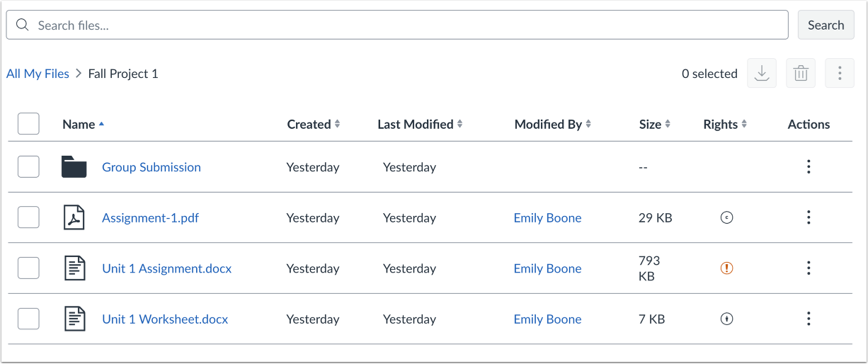868x364 pixels.
Task: Click the trash delete icon
Action: click(x=801, y=74)
